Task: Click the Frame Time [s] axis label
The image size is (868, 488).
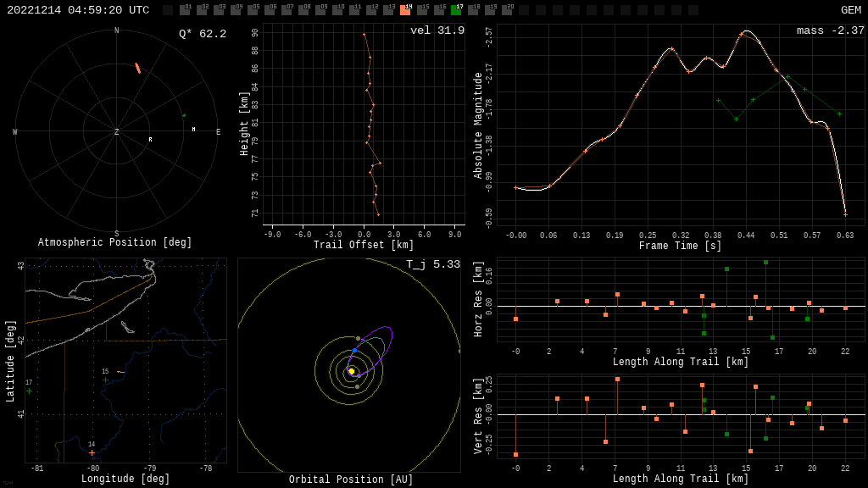Action: 681,246
